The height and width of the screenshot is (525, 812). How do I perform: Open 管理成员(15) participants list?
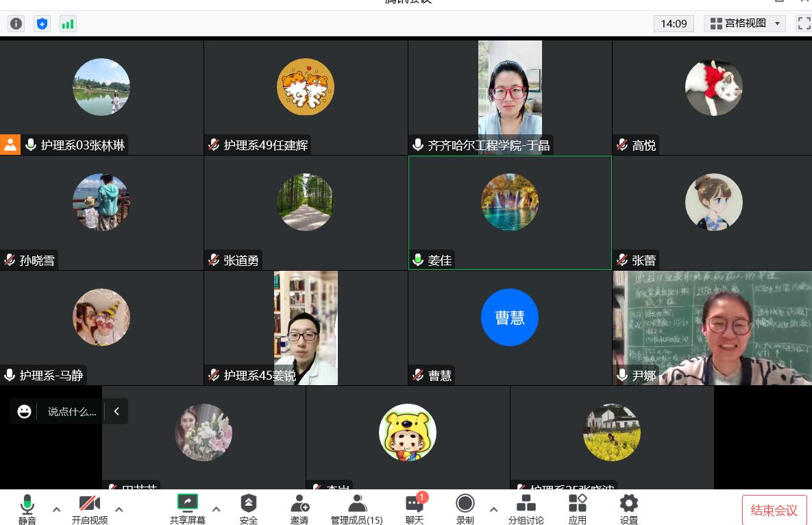pyautogui.click(x=356, y=509)
